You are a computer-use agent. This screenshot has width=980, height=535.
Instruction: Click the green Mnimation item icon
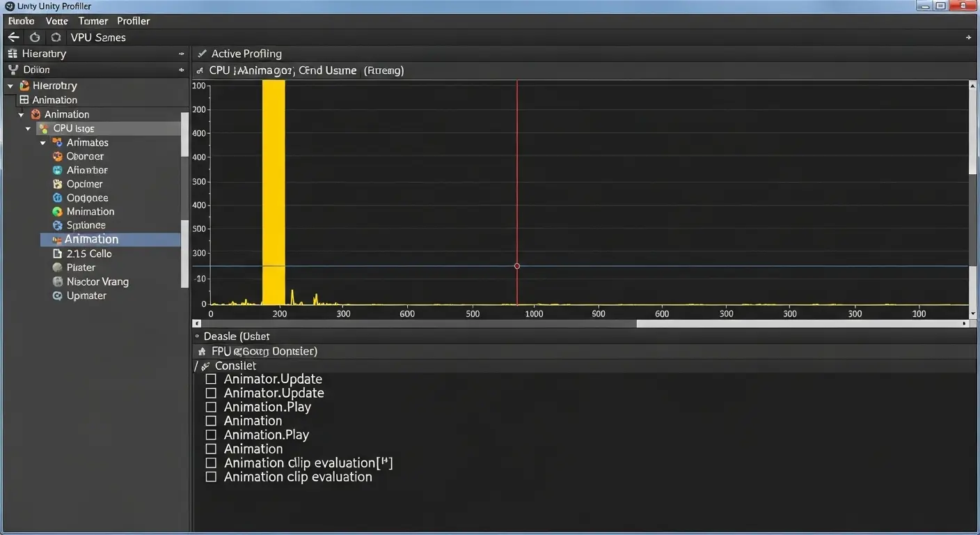click(58, 212)
